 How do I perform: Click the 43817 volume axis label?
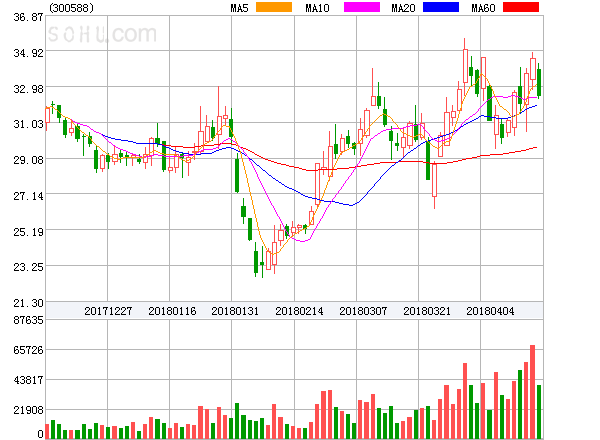(28, 380)
